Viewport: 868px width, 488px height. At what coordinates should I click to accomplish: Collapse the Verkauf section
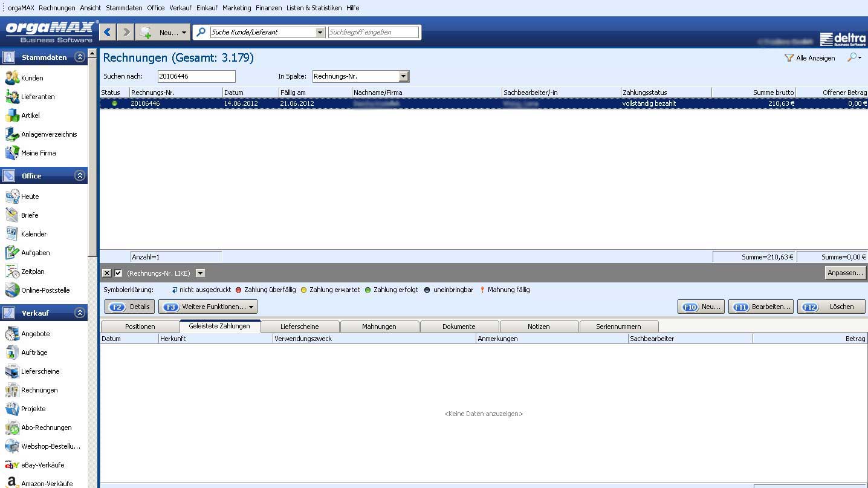click(79, 313)
